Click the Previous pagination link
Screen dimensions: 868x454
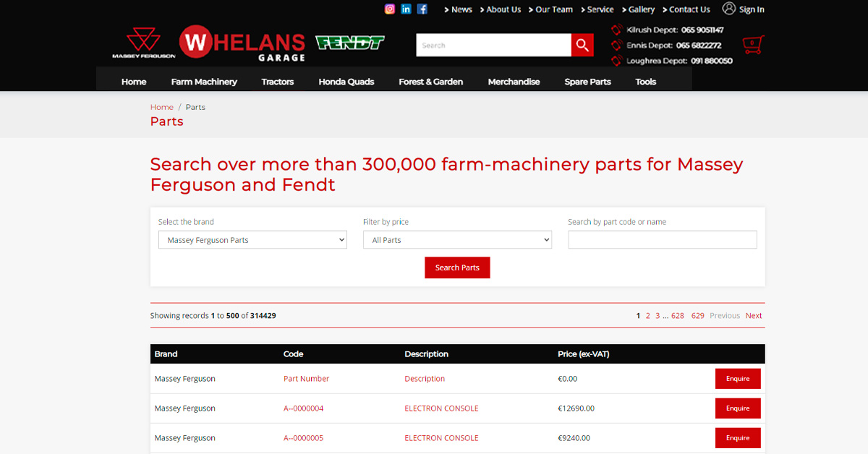(x=725, y=316)
